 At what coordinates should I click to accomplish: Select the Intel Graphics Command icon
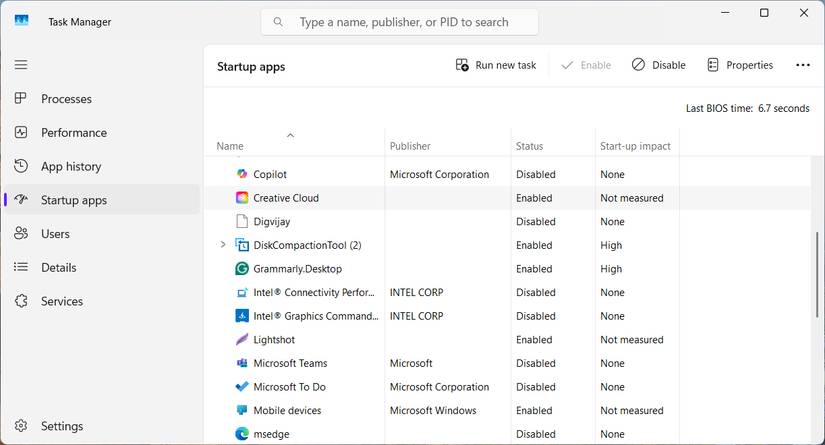coord(242,316)
